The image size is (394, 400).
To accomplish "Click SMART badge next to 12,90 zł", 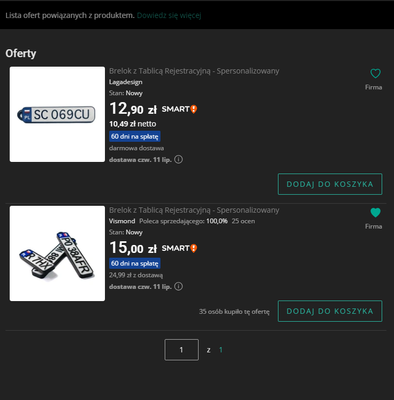I will pyautogui.click(x=179, y=109).
